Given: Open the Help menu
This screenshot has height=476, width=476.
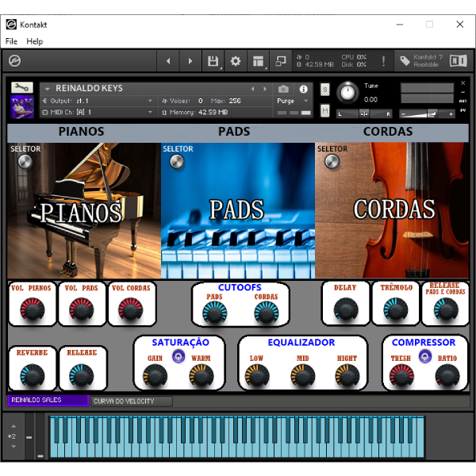Looking at the screenshot, I should [35, 41].
